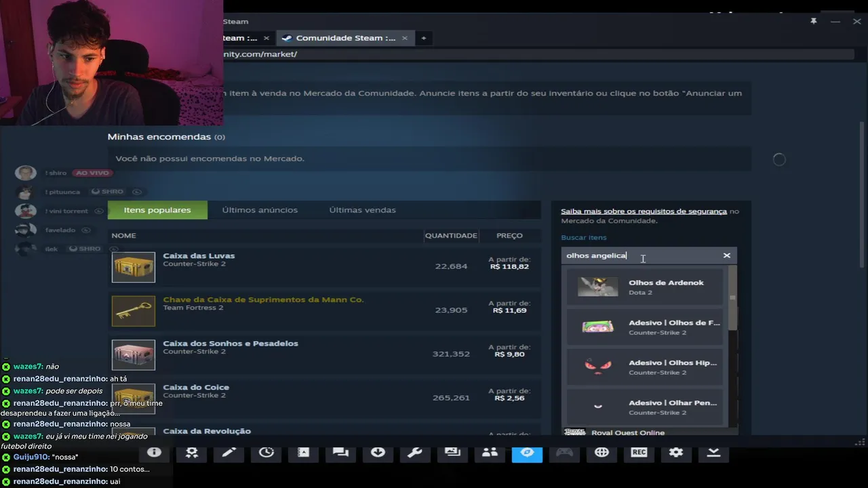This screenshot has width=868, height=488.
Task: Select Adesivo Olhos de F... suggestion
Action: pos(645,327)
